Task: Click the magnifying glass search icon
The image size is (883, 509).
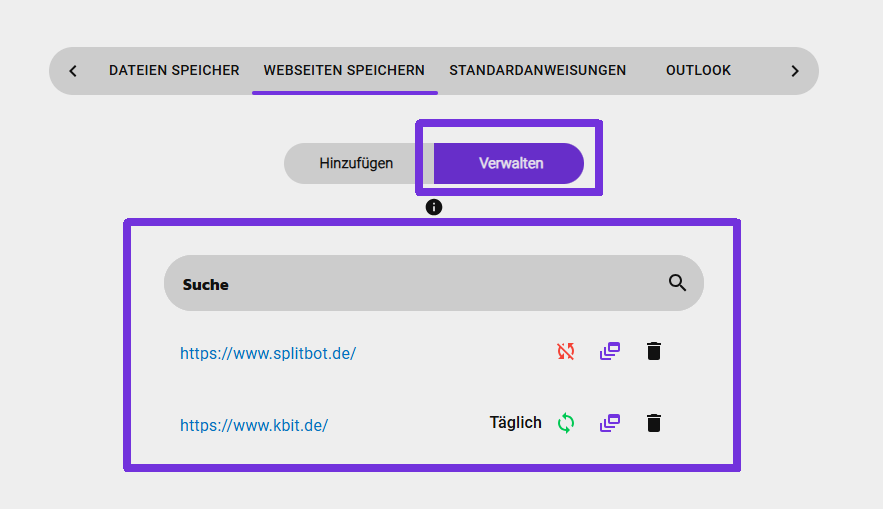Action: 678,283
